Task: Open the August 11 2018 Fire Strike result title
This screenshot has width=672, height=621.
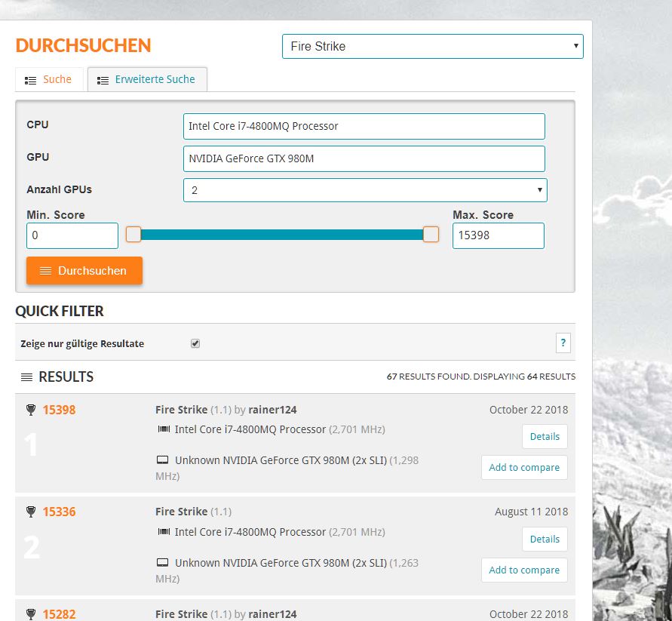Action: [x=193, y=512]
